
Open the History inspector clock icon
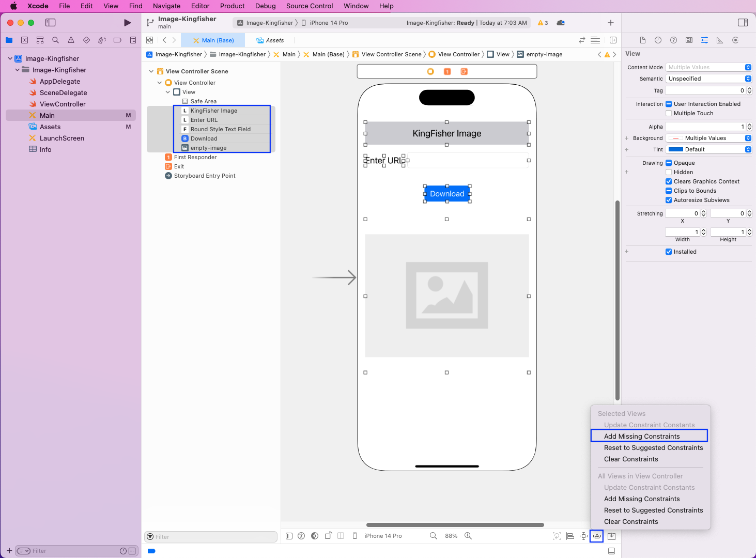pyautogui.click(x=658, y=40)
